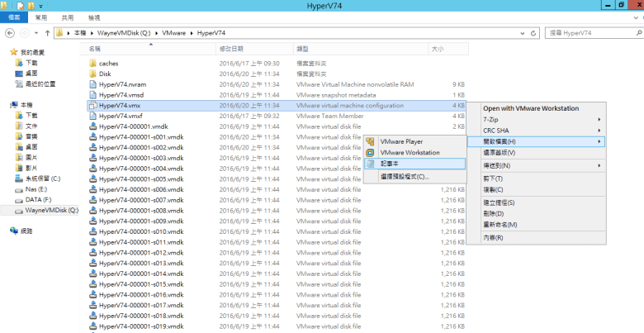The image size is (644, 333).
Task: Click the VMware Player icon in submenu
Action: (x=370, y=141)
